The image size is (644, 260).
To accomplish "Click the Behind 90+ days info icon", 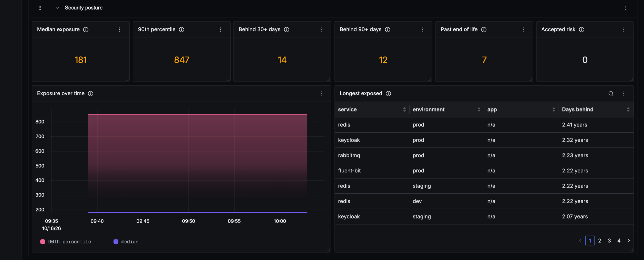I will point(388,29).
